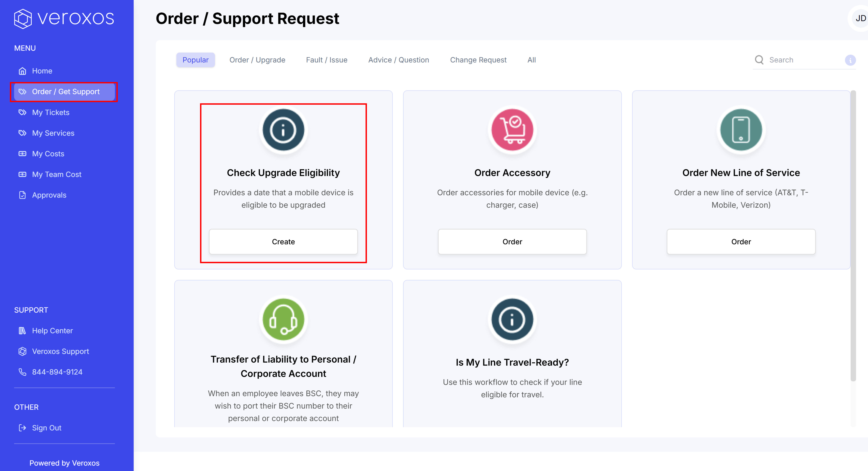
Task: Click the Approvals document icon
Action: pos(22,195)
